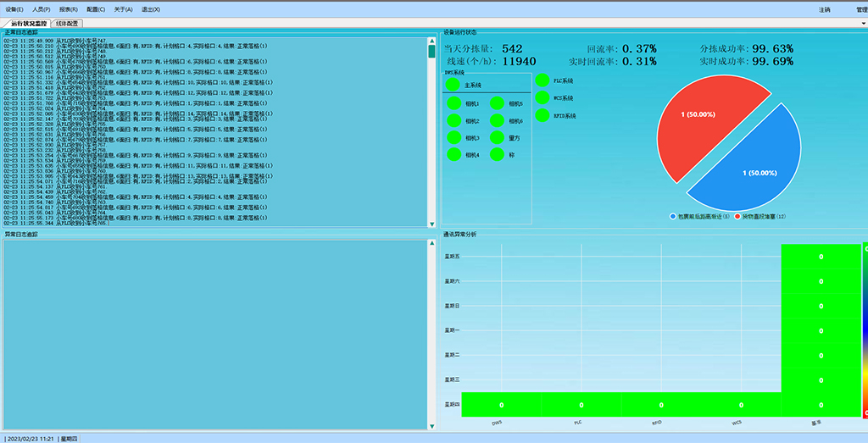Open the 设备(E) menu
Viewport: 868px width, 443px height.
coord(14,9)
